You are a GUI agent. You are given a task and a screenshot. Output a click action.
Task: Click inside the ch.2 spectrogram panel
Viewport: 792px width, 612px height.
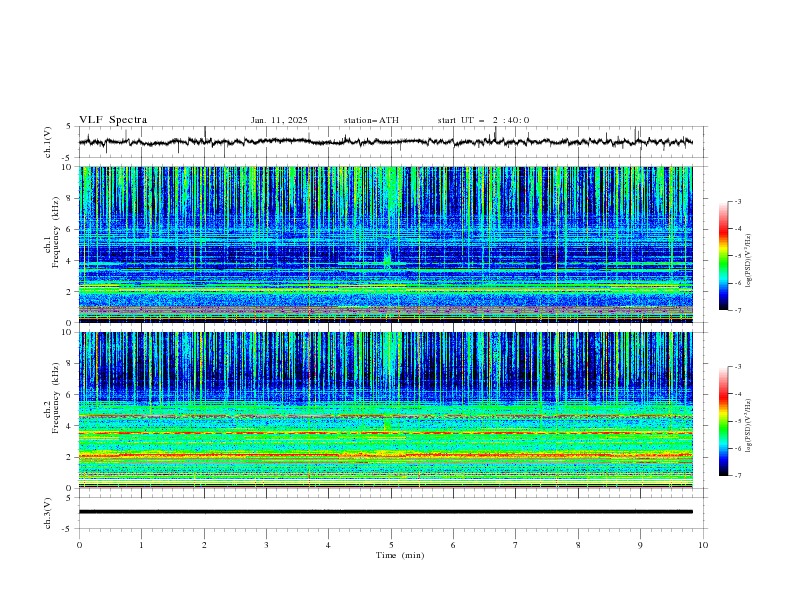pyautogui.click(x=385, y=410)
